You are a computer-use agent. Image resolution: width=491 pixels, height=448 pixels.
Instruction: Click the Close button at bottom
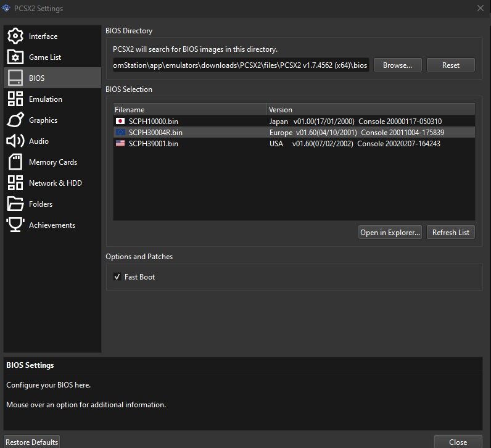click(x=458, y=442)
